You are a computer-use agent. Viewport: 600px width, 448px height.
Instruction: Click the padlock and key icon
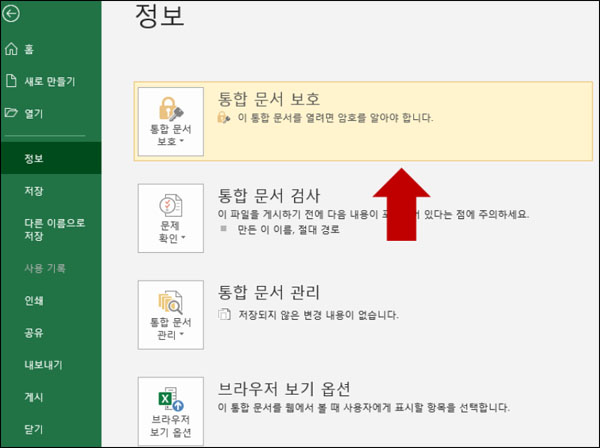click(170, 109)
